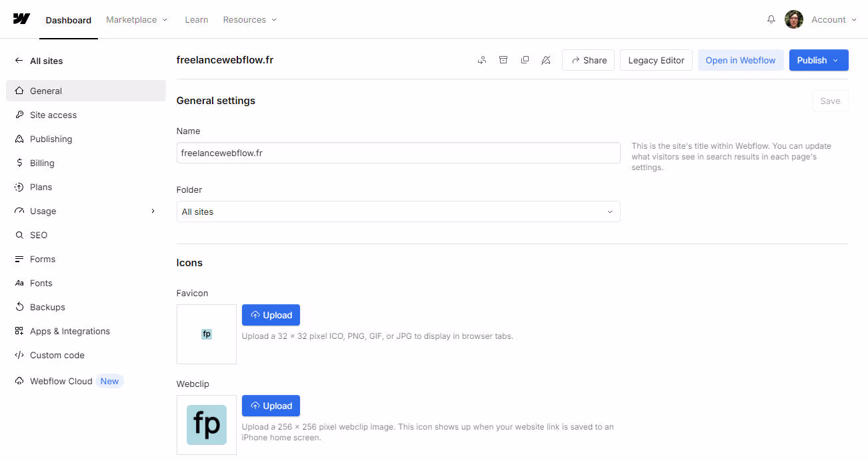Viewport: 868px width, 461px height.
Task: Open the Billing section
Action: (x=86, y=163)
